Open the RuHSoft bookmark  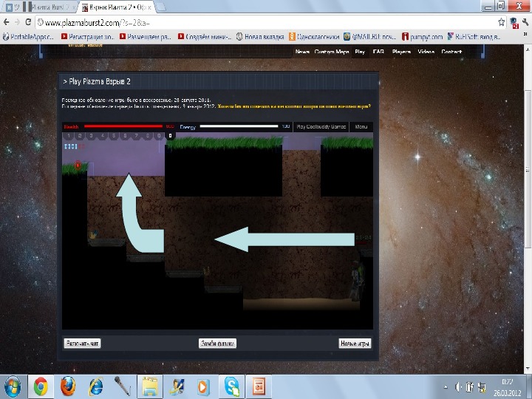click(x=474, y=37)
